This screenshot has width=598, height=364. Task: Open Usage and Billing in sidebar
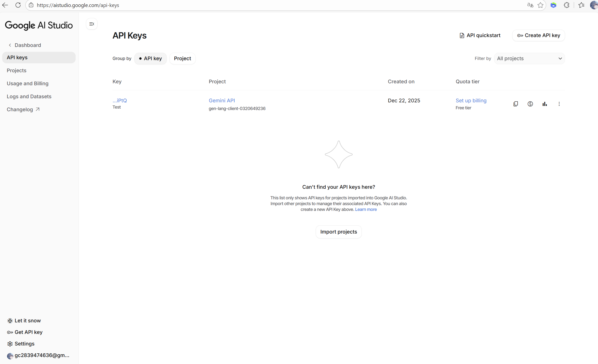(28, 84)
